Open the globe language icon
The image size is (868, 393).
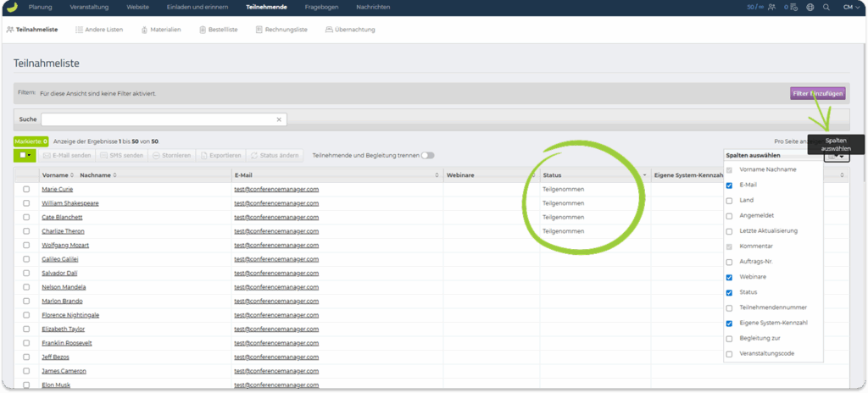coord(810,7)
